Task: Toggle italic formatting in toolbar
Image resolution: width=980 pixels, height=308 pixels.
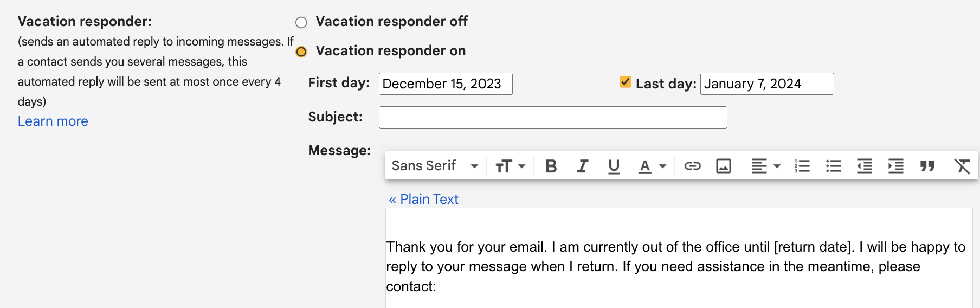Action: [x=583, y=166]
